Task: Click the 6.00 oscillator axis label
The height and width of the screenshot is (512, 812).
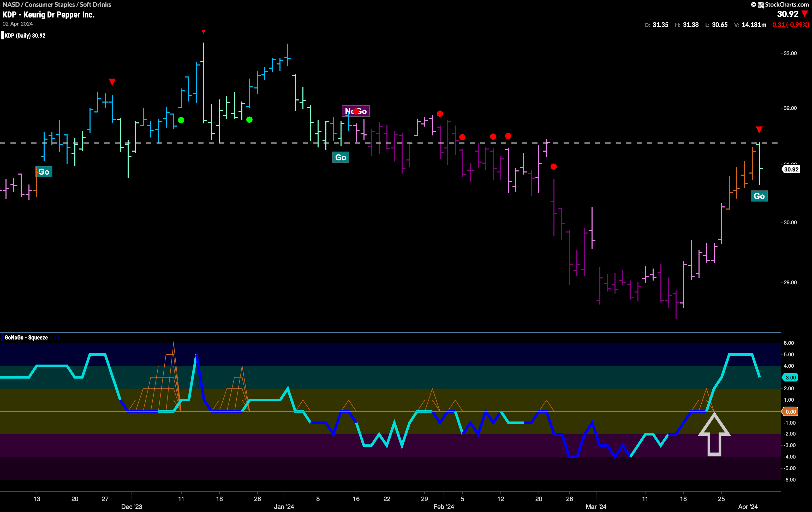Action: [x=789, y=343]
